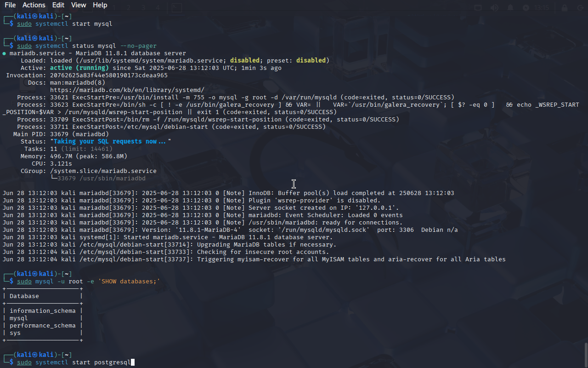The height and width of the screenshot is (368, 588).
Task: Click the 'sudo systemctl start mysql' command
Action: 64,23
